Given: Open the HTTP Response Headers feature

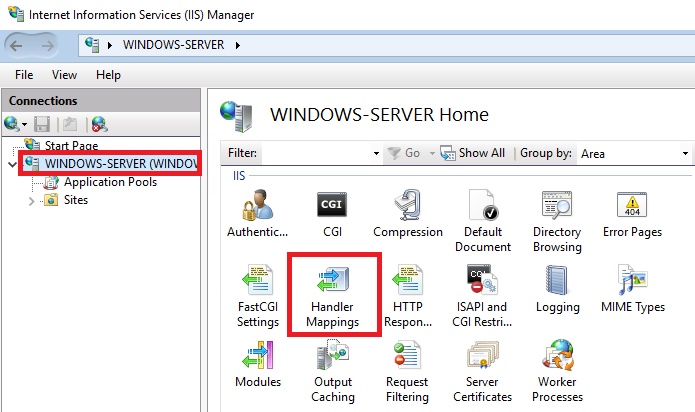Looking at the screenshot, I should [x=407, y=295].
